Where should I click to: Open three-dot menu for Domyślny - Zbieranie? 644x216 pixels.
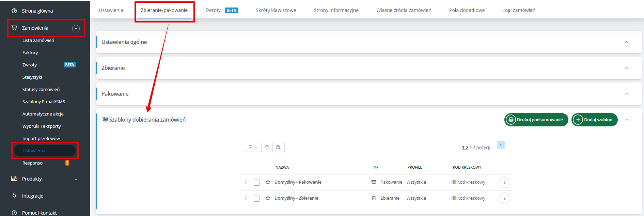click(x=504, y=198)
